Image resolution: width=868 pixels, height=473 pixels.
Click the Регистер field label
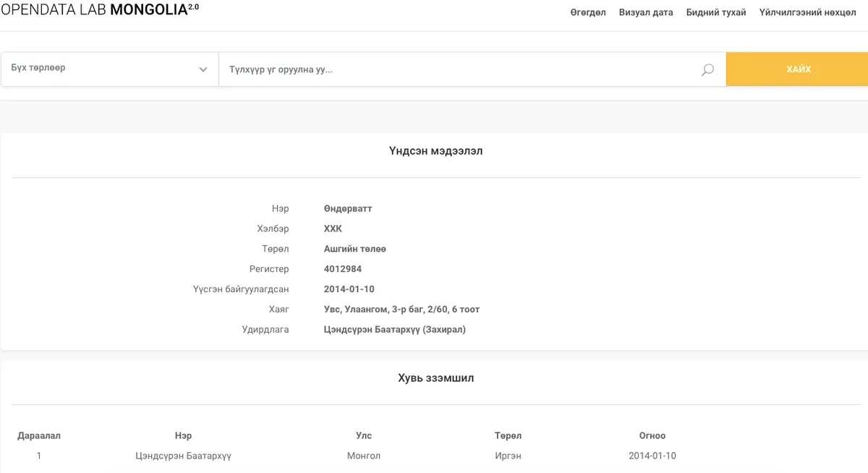(x=269, y=269)
